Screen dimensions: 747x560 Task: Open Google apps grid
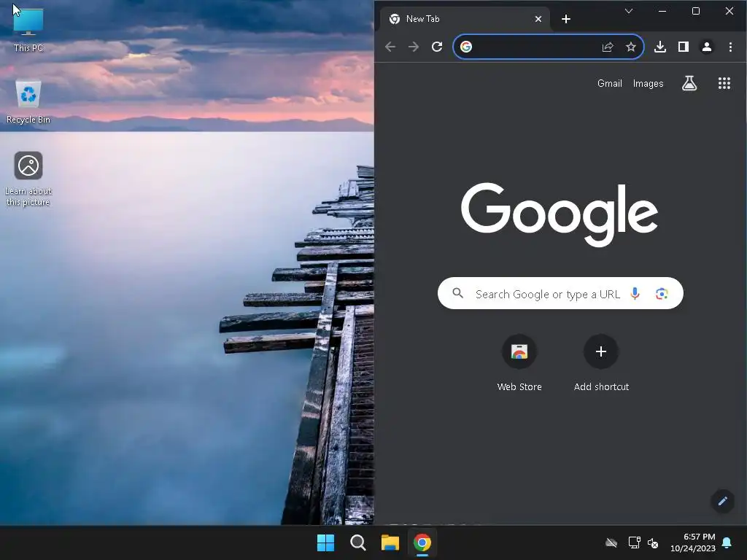coord(724,83)
